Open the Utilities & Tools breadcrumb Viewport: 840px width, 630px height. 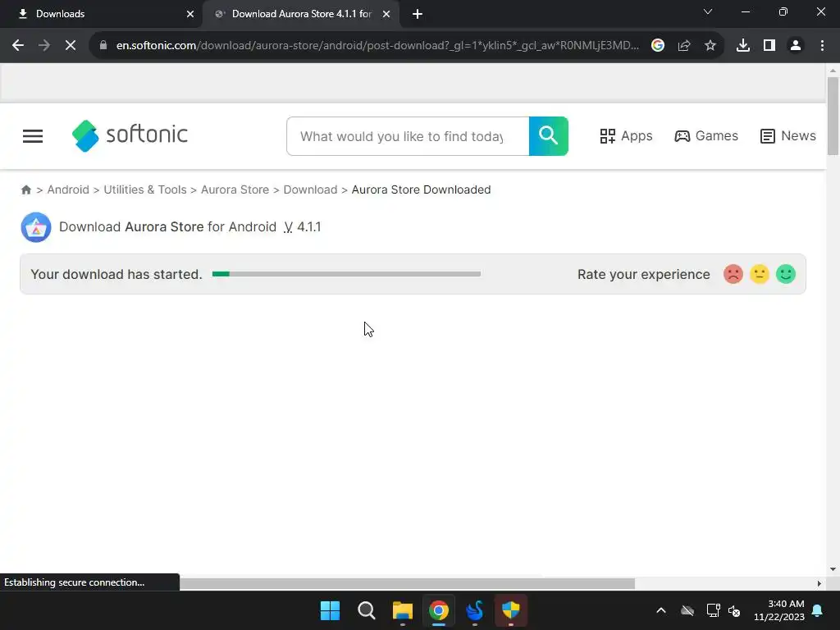[x=145, y=189]
